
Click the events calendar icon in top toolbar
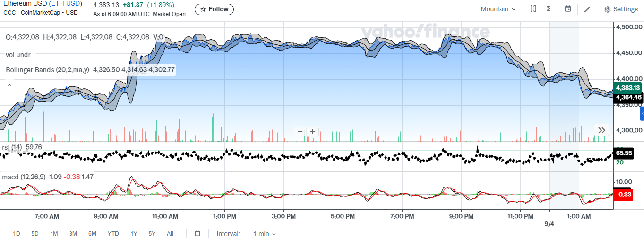568,9
